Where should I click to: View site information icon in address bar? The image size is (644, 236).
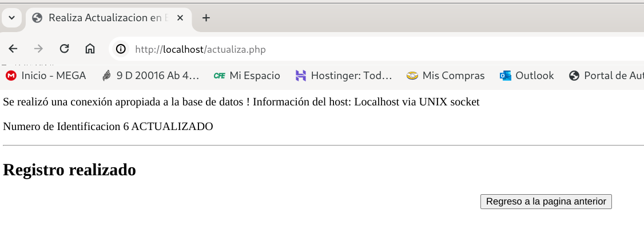pos(121,49)
